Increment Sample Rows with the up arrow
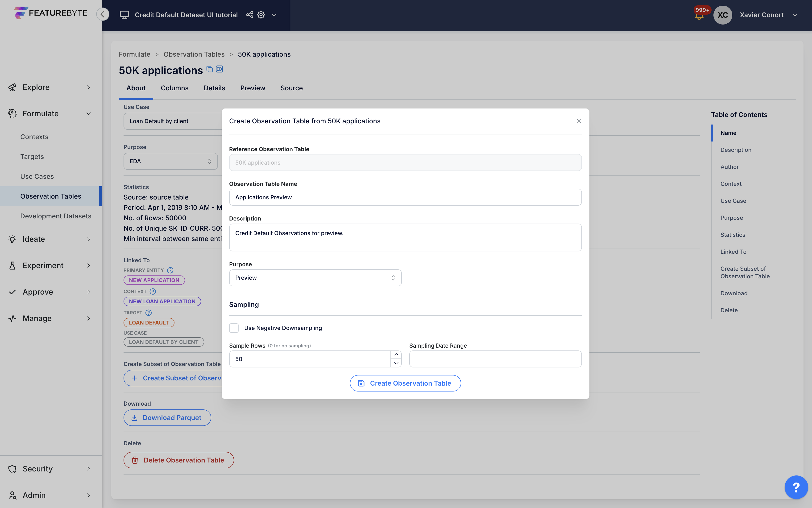 (396, 355)
